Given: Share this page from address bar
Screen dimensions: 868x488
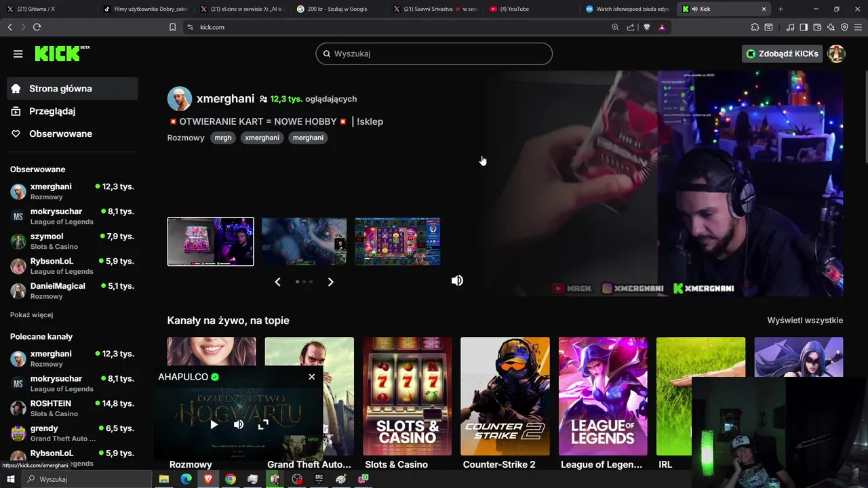Looking at the screenshot, I should click(631, 27).
